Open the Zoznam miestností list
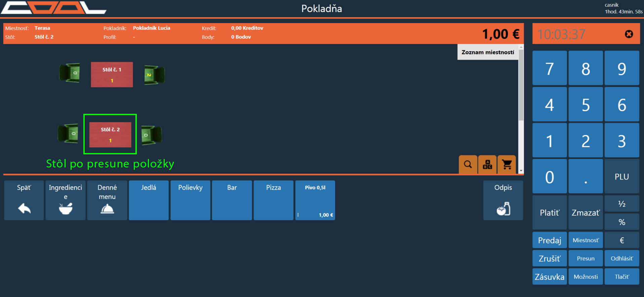This screenshot has width=644, height=297. [487, 52]
